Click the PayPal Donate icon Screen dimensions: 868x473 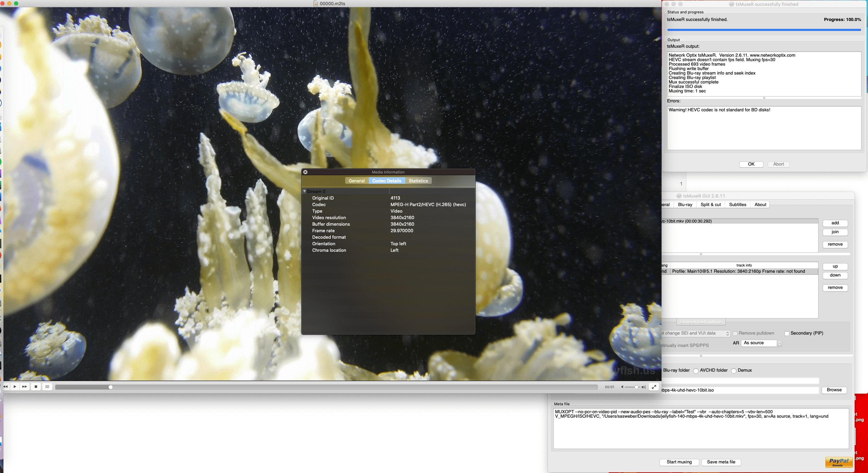[839, 462]
